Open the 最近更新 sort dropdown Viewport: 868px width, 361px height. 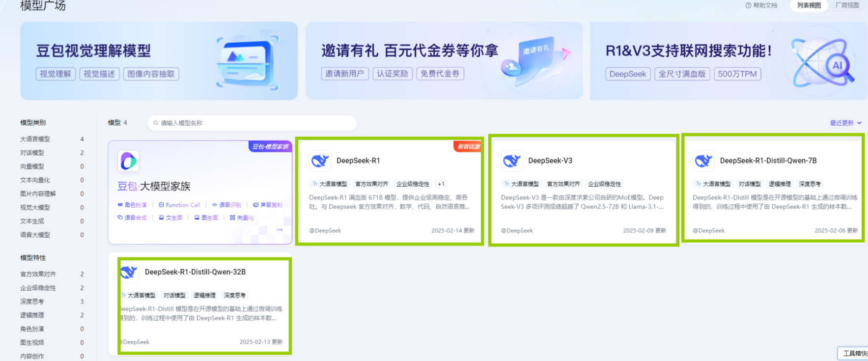[x=845, y=123]
